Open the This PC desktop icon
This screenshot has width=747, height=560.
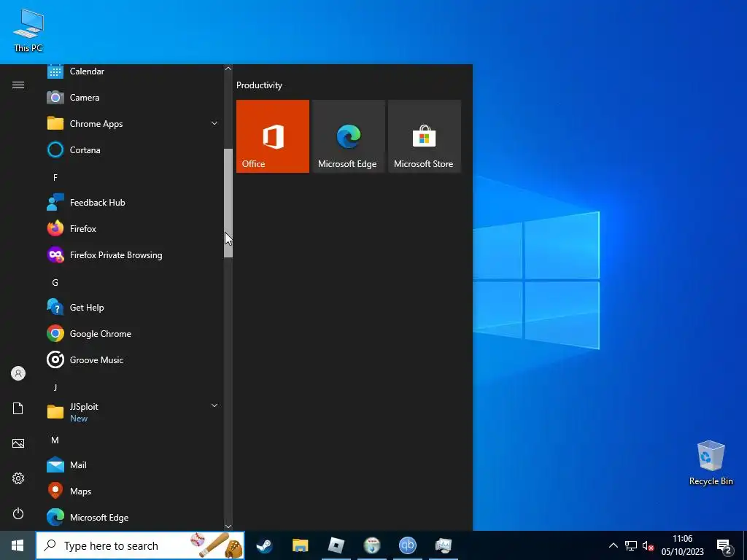28,30
